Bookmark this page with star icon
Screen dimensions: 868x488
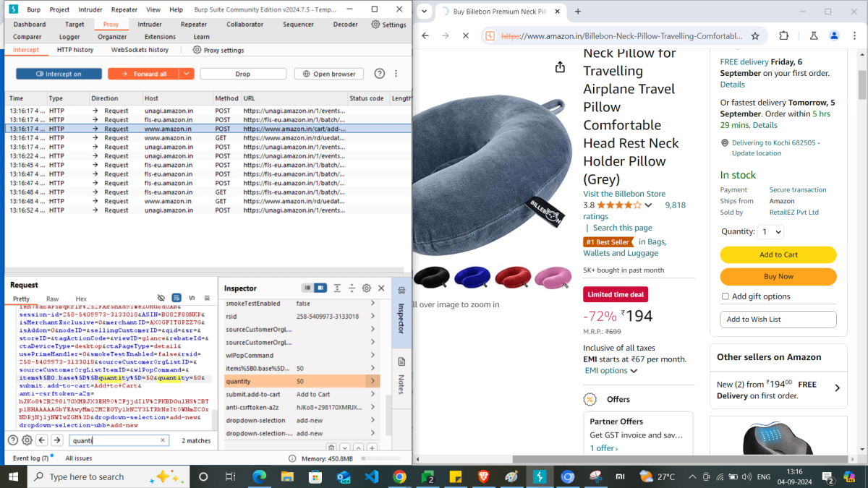[755, 35]
